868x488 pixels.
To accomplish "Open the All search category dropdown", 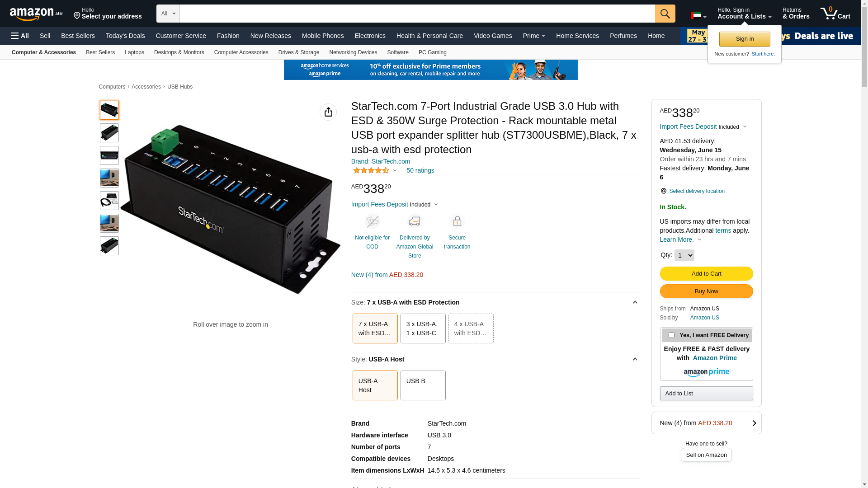I will [168, 14].
